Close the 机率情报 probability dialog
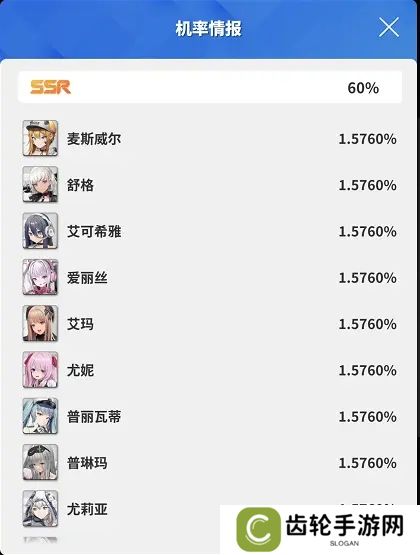Viewport: 420px width, 555px height. pos(389,27)
